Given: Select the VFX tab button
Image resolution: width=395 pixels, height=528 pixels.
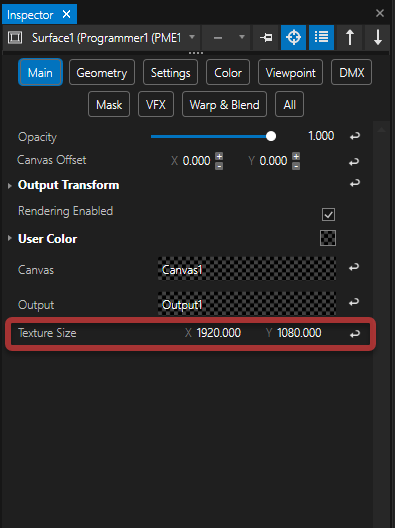Looking at the screenshot, I should (x=156, y=104).
